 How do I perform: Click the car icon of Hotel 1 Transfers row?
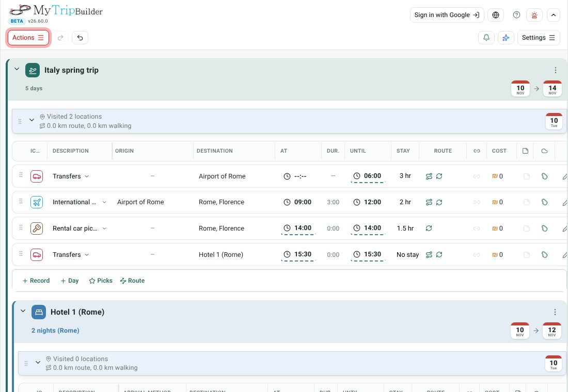(37, 255)
